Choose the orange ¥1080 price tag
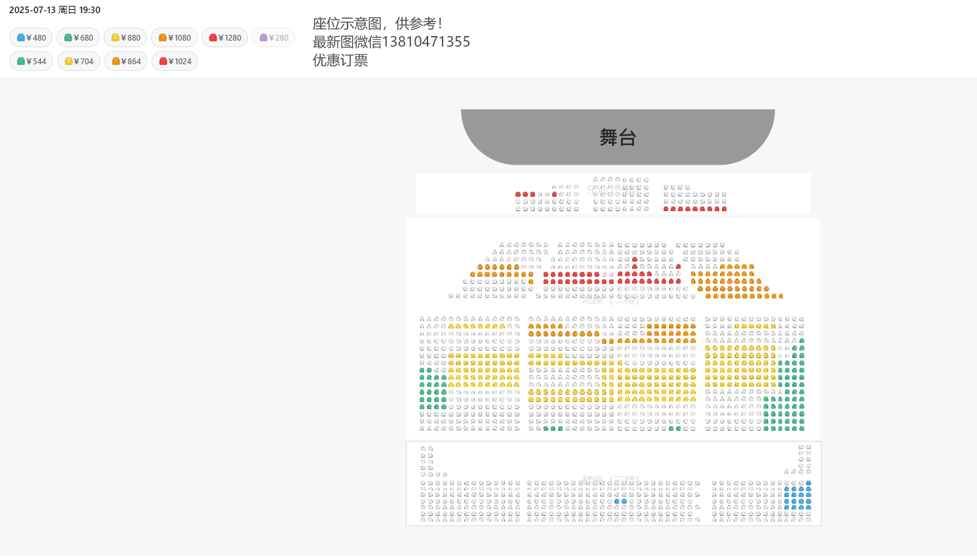The height and width of the screenshot is (560, 977). (174, 37)
